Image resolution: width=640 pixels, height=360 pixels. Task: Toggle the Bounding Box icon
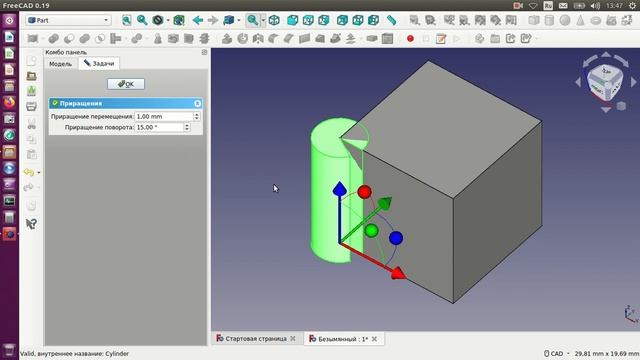(x=179, y=20)
